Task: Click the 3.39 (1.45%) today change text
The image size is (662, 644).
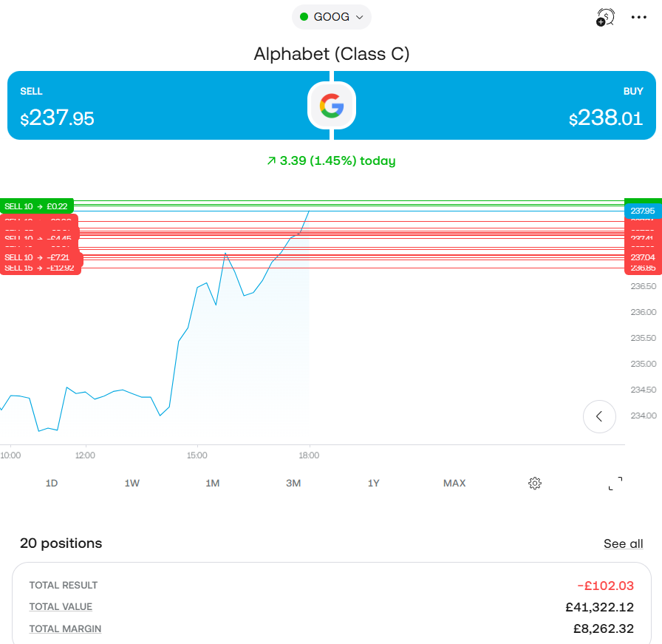Action: (332, 160)
